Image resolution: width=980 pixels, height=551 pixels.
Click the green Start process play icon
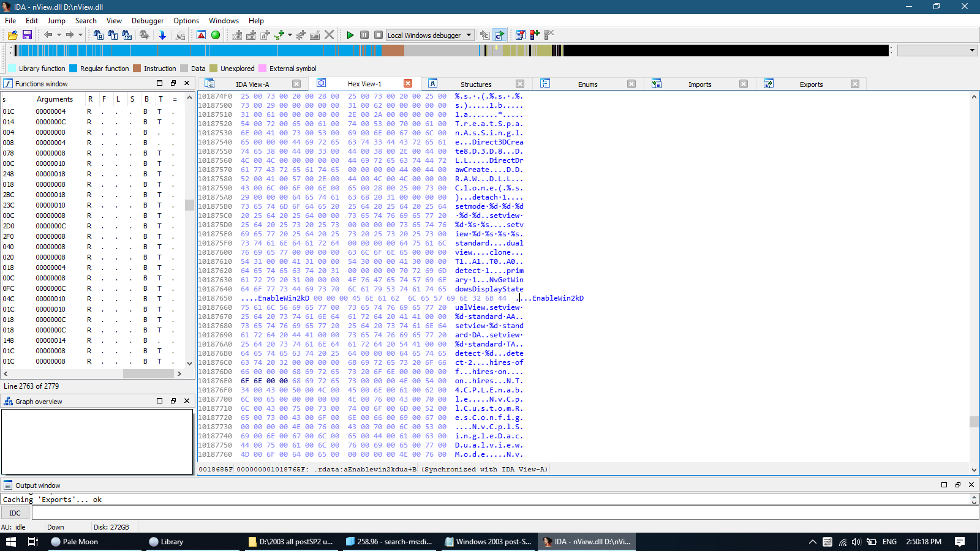[350, 35]
